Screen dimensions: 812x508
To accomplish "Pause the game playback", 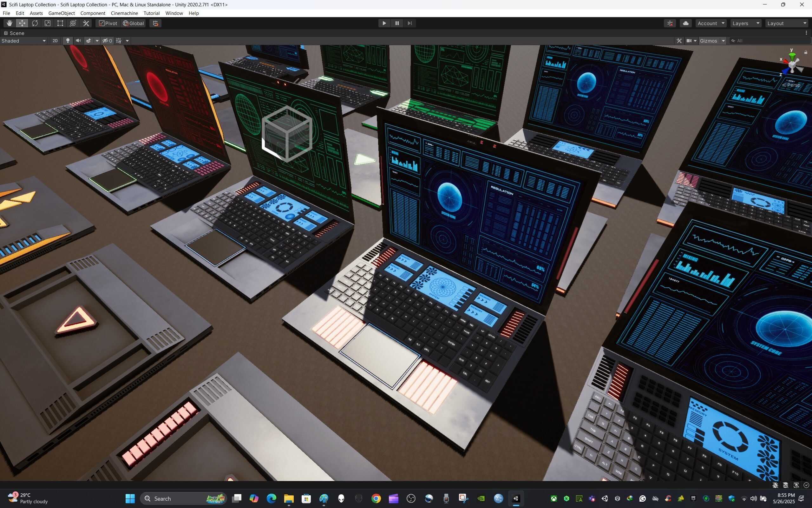I will coord(397,23).
